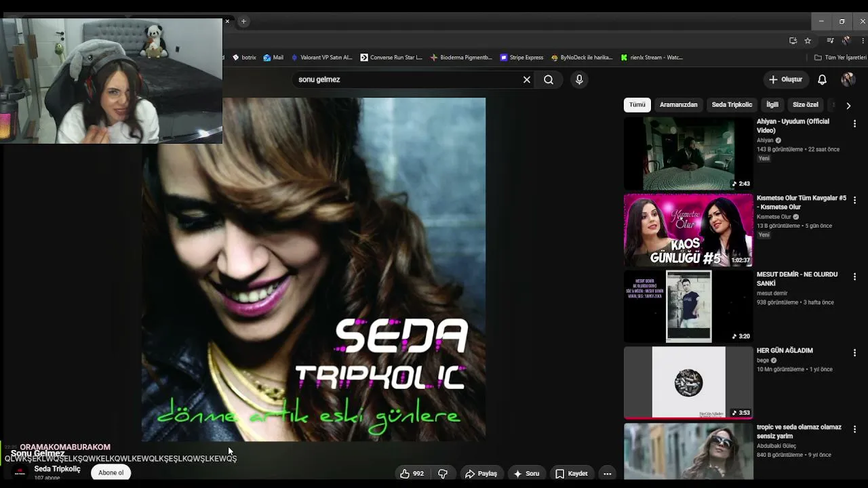
Task: Click the Chrome profile avatar in toolbar
Action: click(846, 41)
